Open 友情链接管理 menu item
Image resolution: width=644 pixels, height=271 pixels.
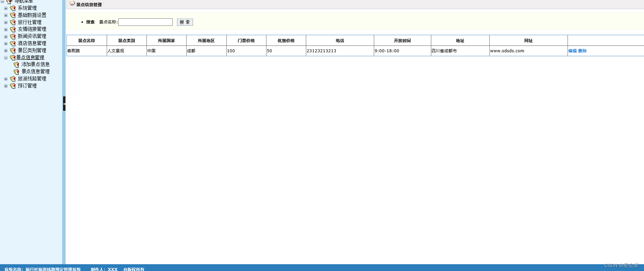[32, 29]
